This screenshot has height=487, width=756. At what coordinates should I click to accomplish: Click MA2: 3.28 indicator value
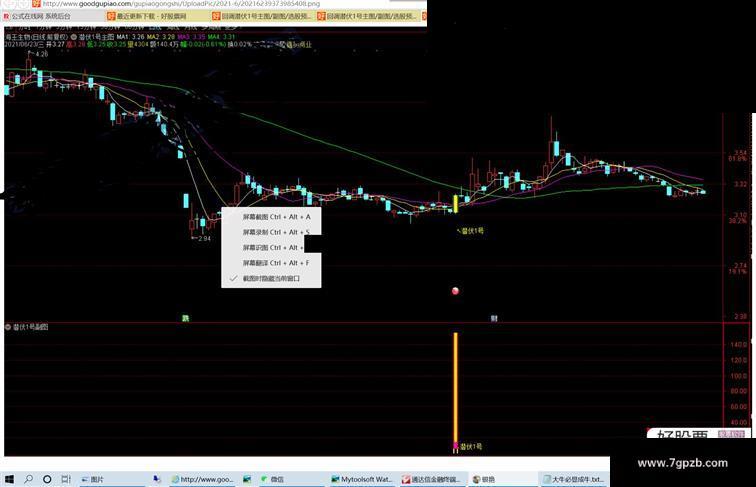point(161,37)
